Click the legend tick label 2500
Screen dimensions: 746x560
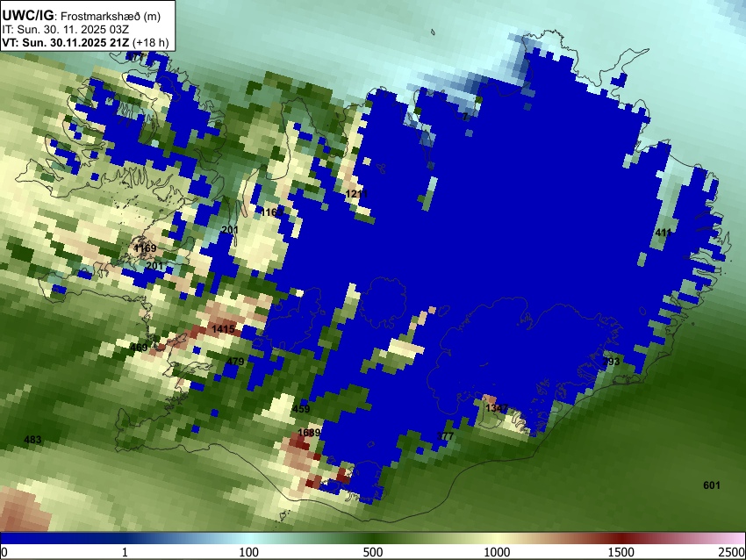click(732, 552)
